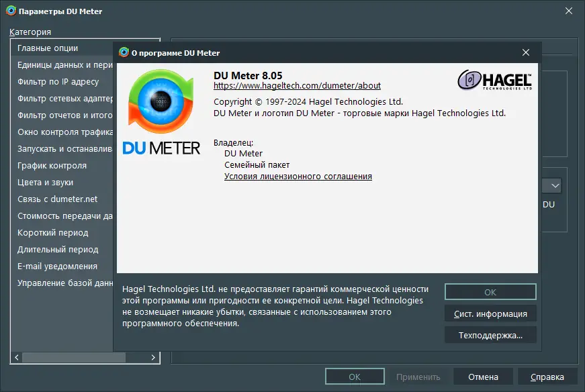Click the Hagel Technologies logo
The image size is (585, 392).
[x=495, y=80]
